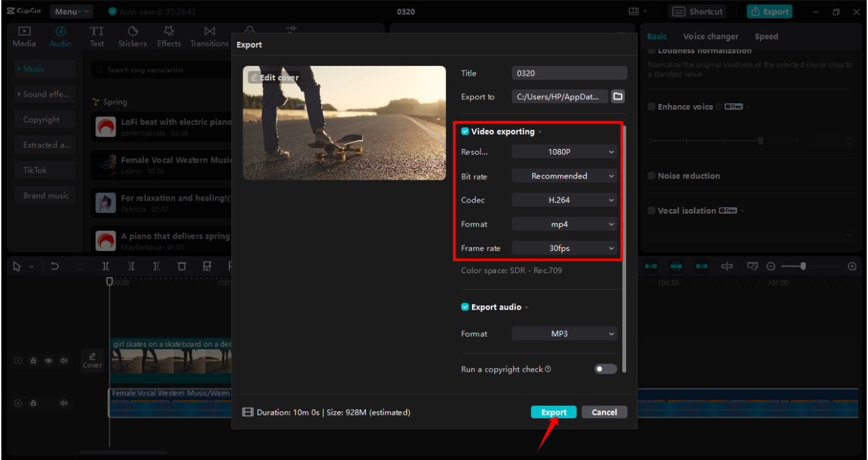Select the Sound effects sidebar category
This screenshot has width=868, height=460.
pos(45,94)
